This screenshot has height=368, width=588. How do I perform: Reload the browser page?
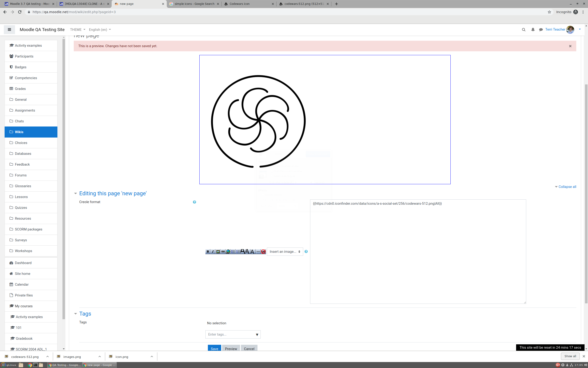(20, 12)
